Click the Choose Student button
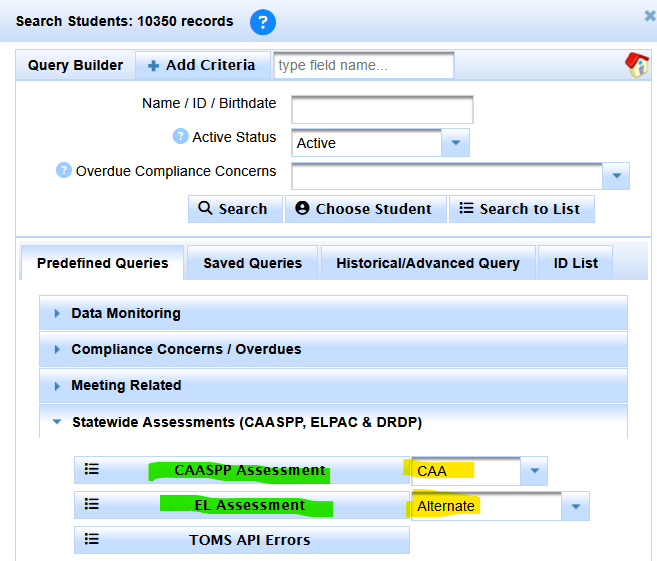This screenshot has height=561, width=657. point(365,209)
